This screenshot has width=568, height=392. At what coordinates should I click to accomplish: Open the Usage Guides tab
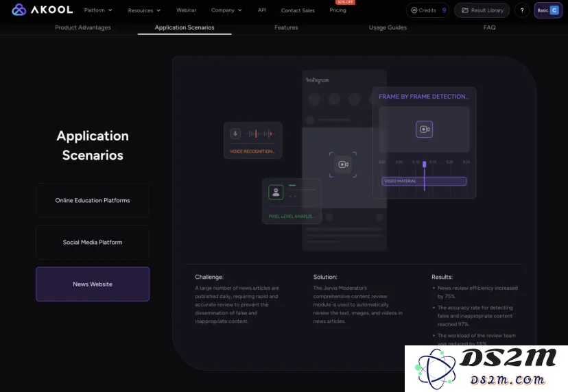tap(388, 27)
